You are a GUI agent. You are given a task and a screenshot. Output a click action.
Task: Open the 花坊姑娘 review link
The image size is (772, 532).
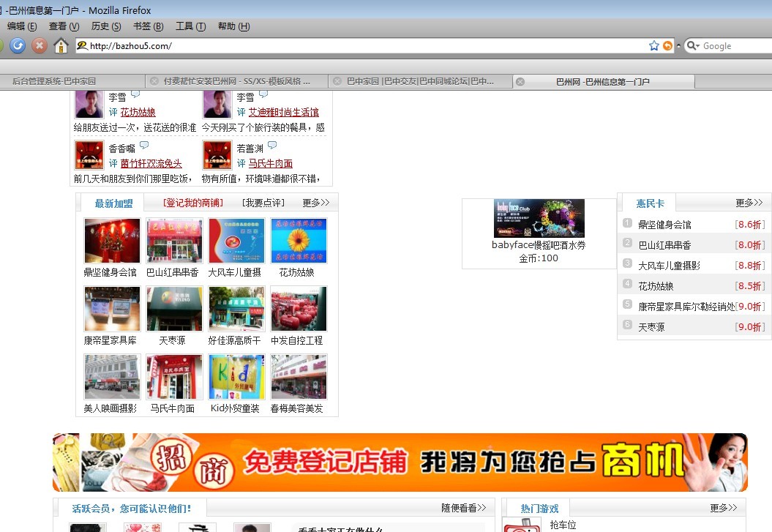tap(138, 112)
